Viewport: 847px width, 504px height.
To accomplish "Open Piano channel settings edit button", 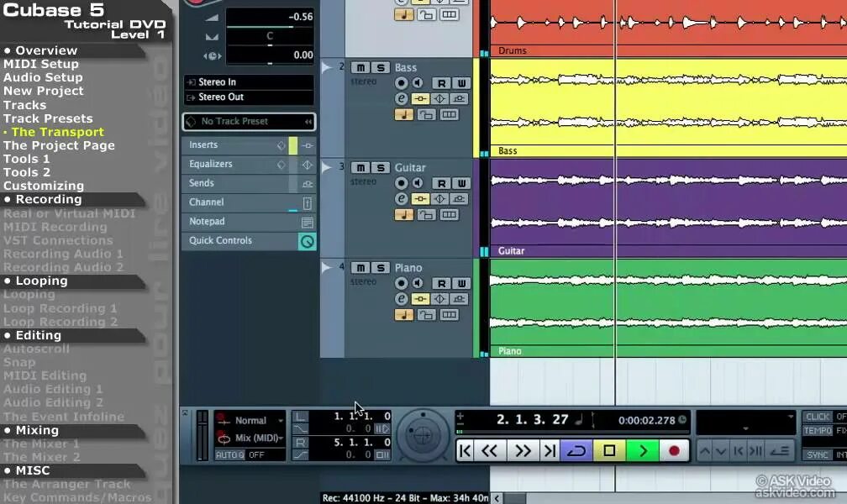I will (x=401, y=299).
